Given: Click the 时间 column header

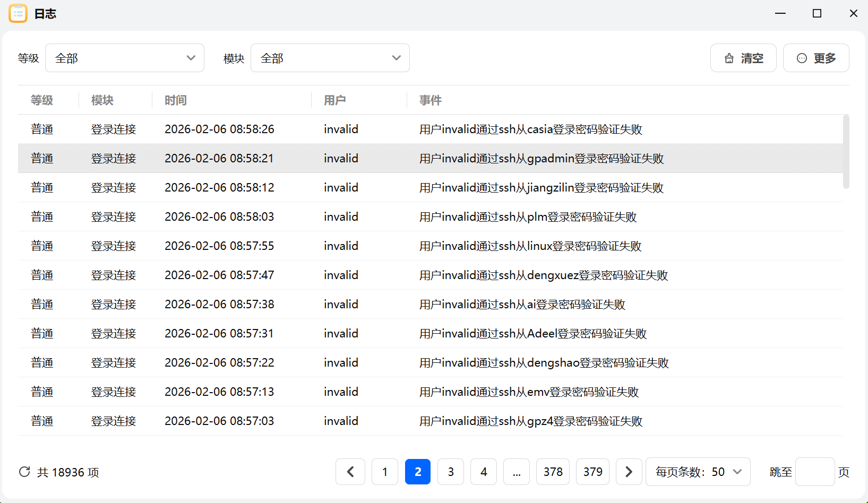Looking at the screenshot, I should (176, 100).
